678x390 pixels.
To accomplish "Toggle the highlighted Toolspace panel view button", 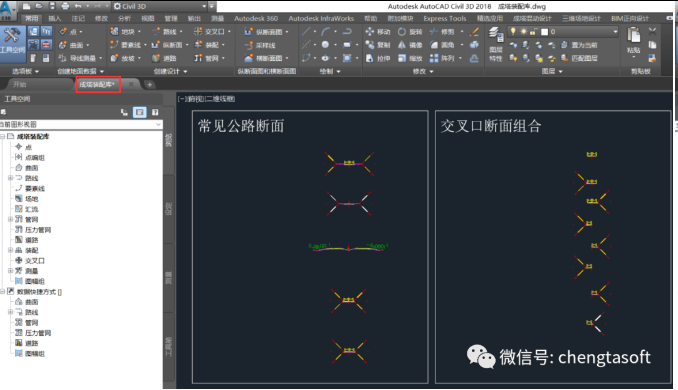I will 139,112.
